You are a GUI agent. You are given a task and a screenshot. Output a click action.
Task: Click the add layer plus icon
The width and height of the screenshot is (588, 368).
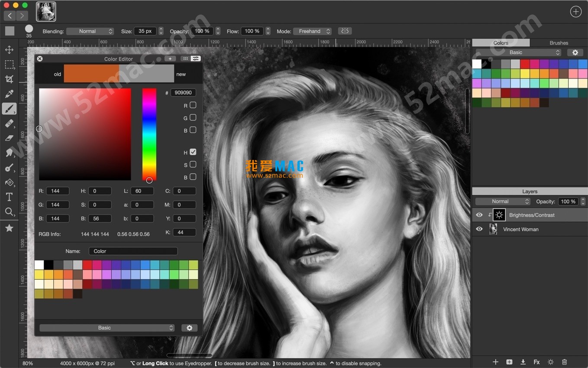[x=495, y=362]
